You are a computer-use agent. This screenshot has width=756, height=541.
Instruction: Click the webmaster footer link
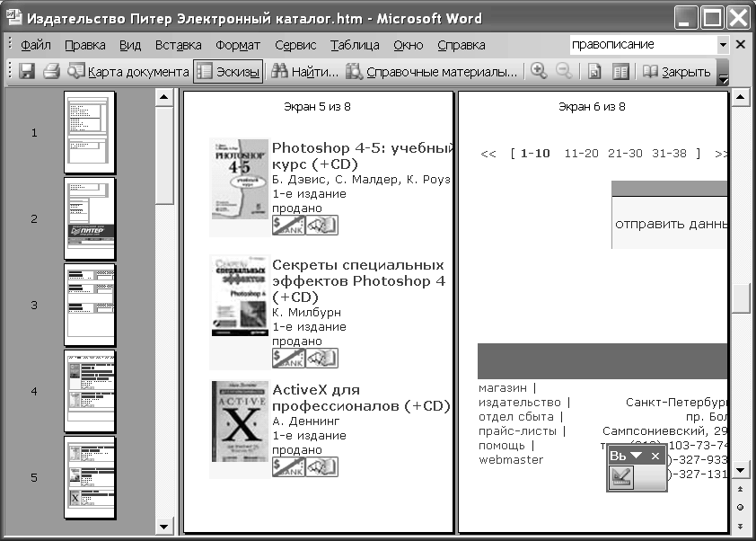coord(511,460)
